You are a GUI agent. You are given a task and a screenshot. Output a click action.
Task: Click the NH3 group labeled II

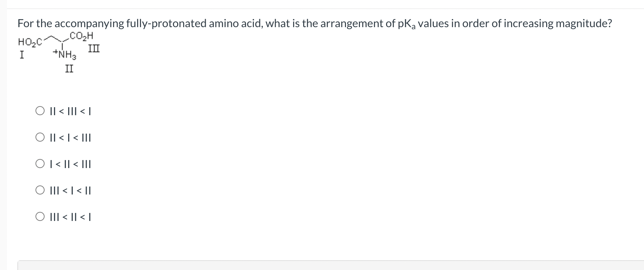click(65, 54)
